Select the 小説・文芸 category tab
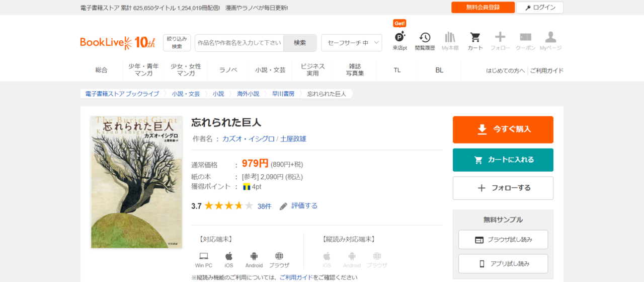Screen dimensions: 644x282 coord(270,70)
